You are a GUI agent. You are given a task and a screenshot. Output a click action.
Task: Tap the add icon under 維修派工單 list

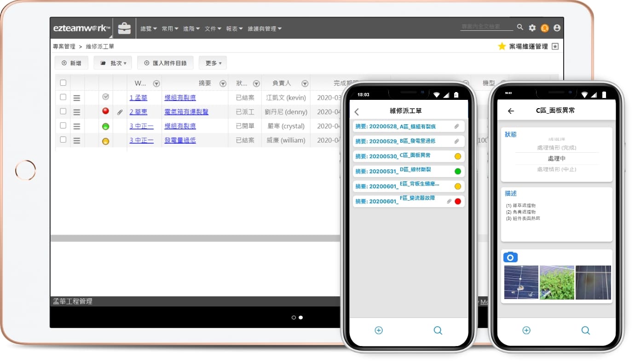379,330
